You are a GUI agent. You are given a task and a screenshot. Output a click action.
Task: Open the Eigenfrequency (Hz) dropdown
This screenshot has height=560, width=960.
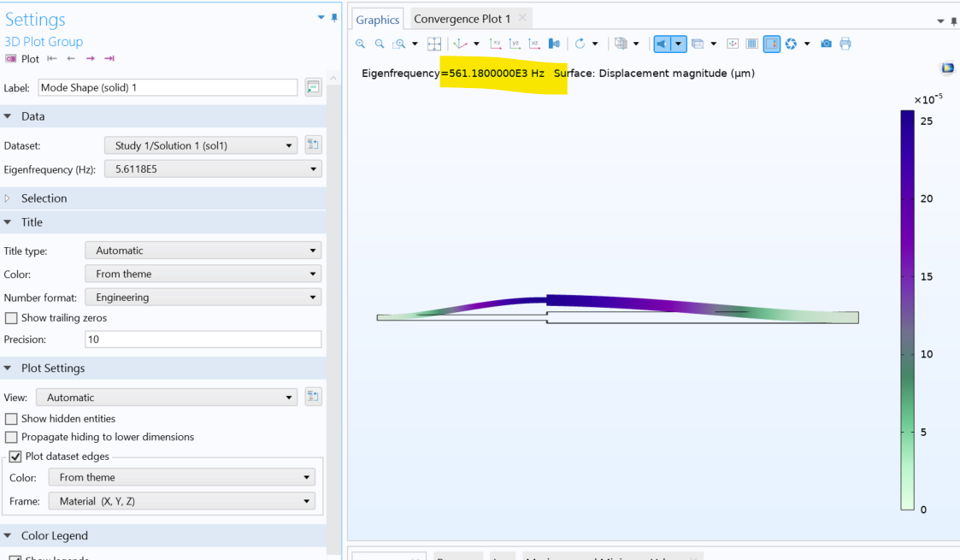coord(213,169)
